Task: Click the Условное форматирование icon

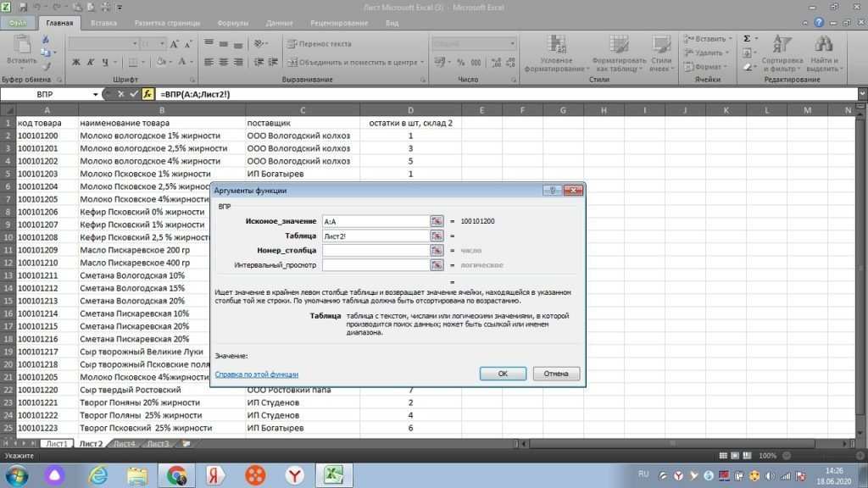Action: [x=556, y=53]
